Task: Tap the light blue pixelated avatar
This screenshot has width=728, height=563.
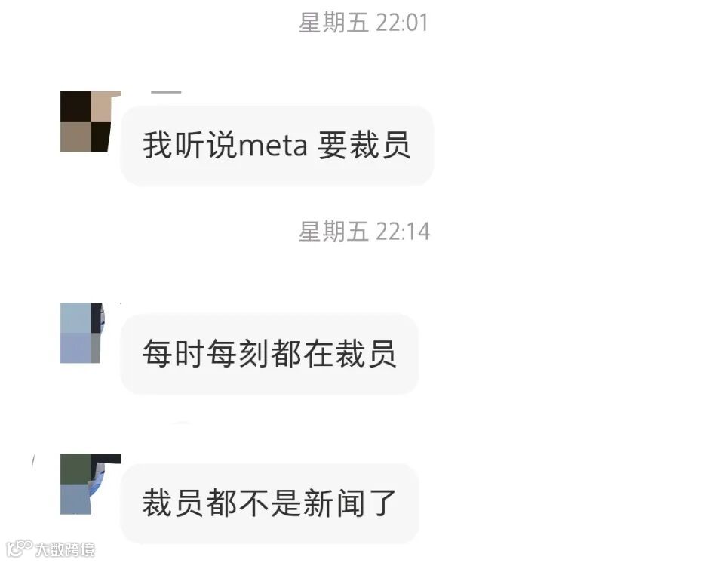Action: (83, 333)
